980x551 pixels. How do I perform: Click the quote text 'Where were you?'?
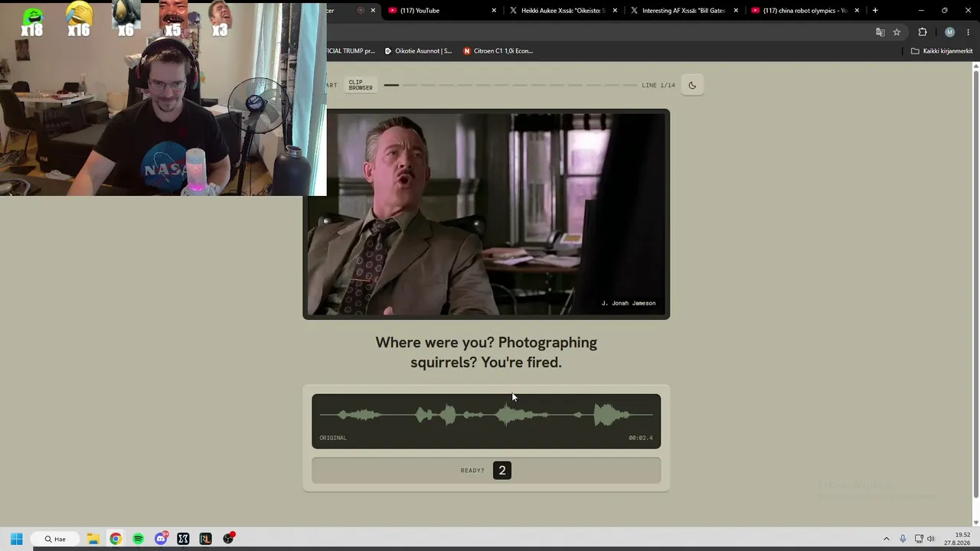[435, 343]
